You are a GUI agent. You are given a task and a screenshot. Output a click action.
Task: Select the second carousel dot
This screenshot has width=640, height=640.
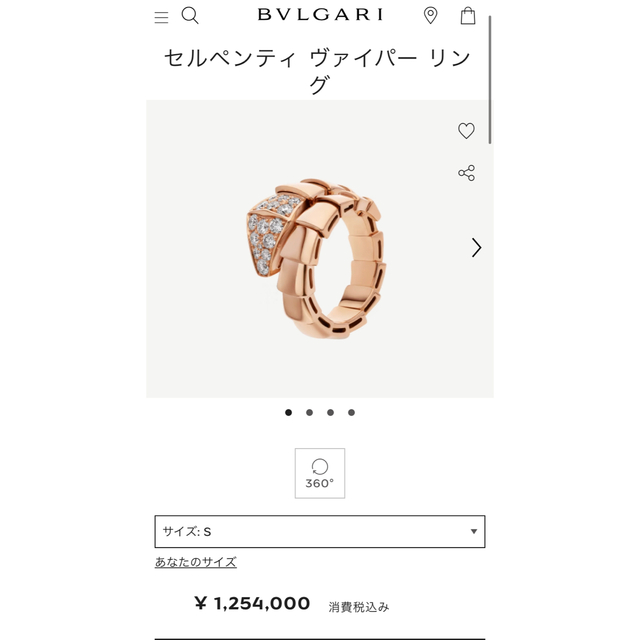pos(309,412)
